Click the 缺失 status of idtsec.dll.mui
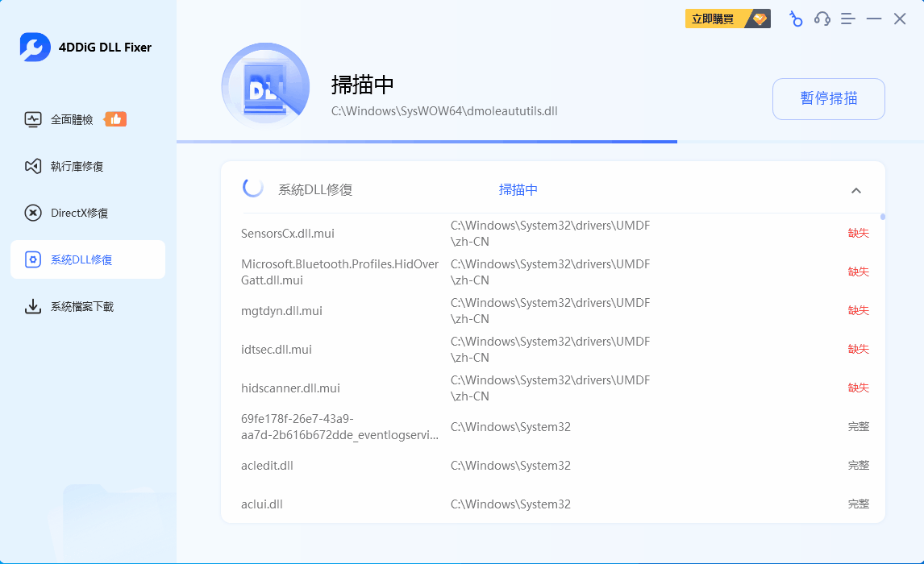Screen dimensions: 924x564 (859, 349)
